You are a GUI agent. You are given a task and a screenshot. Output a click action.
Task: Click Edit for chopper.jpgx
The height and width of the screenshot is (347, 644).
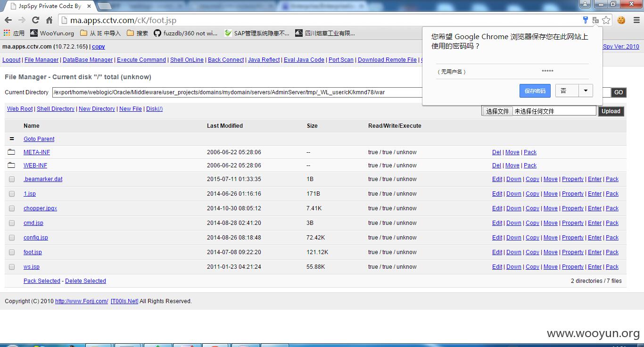[497, 208]
